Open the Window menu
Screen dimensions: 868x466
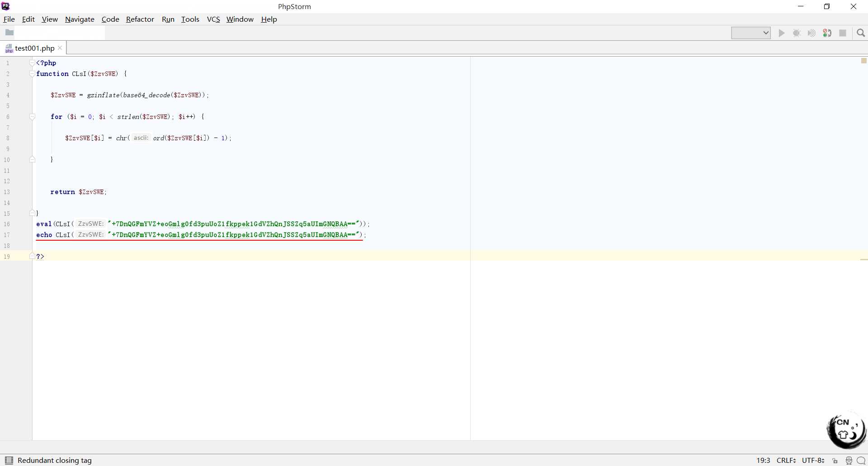click(240, 19)
